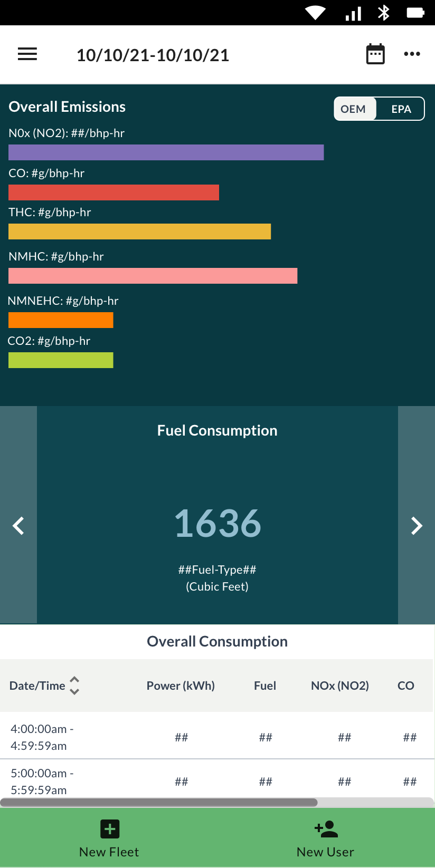Switch emissions view to OEM

pyautogui.click(x=354, y=109)
